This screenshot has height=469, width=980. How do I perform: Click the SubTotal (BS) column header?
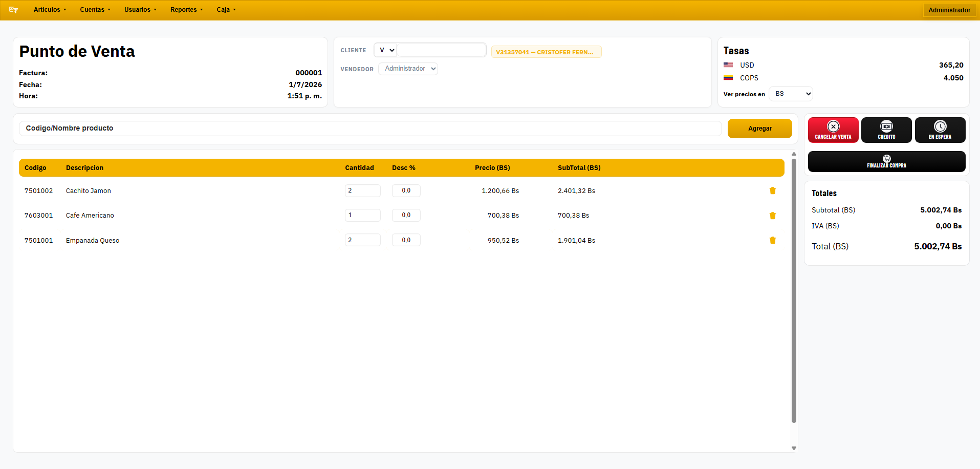click(x=579, y=168)
